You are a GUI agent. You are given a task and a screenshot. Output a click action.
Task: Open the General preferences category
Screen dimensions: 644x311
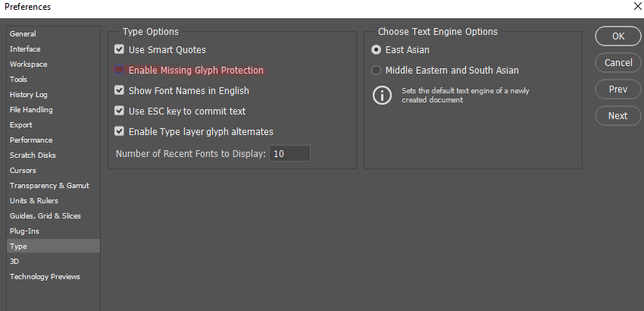23,34
